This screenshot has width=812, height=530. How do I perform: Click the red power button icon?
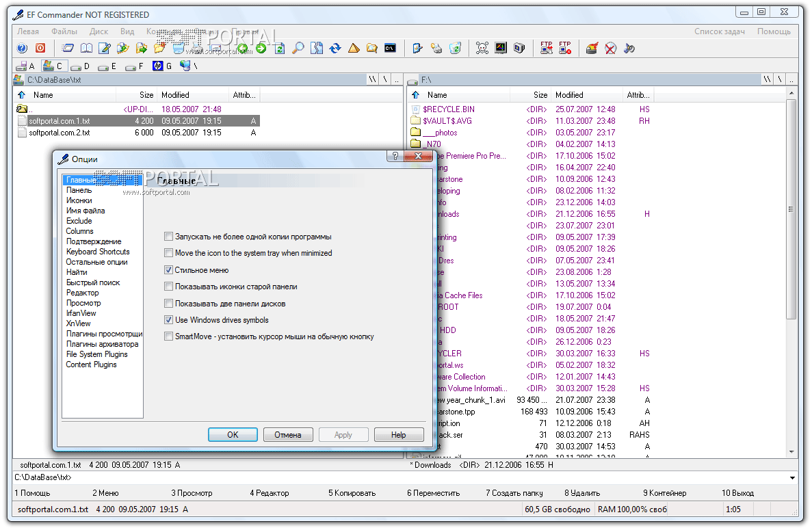click(40, 48)
